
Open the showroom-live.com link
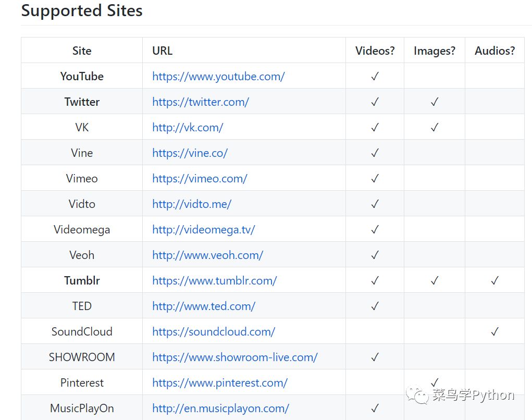pyautogui.click(x=235, y=357)
